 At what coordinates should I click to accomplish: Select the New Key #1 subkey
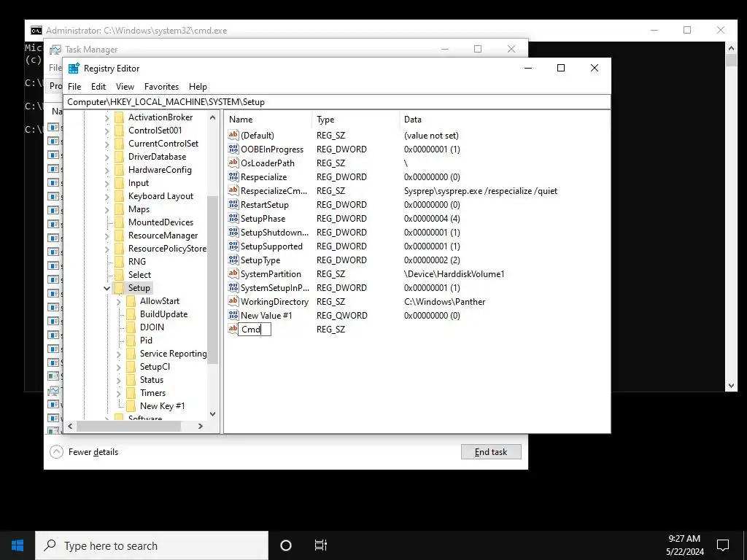pyautogui.click(x=162, y=406)
